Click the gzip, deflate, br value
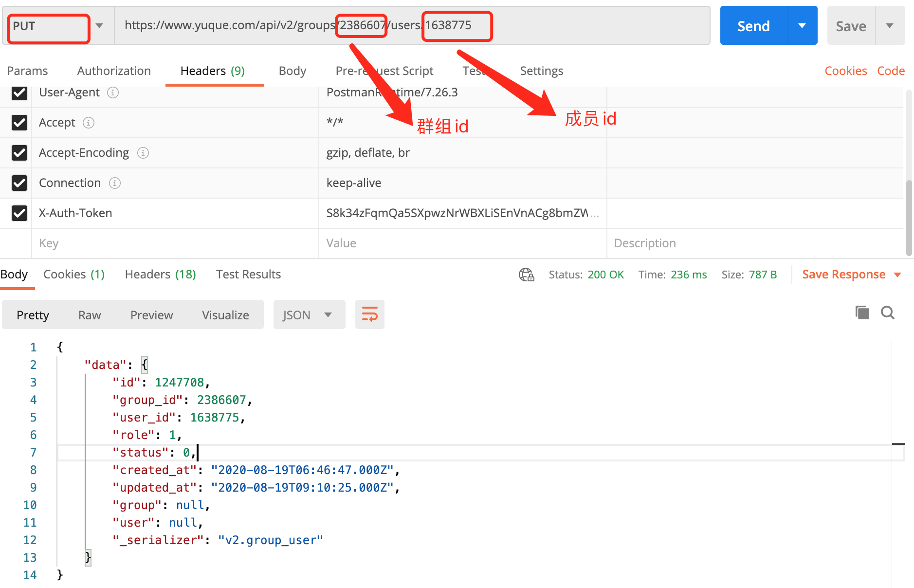Screen dimensions: 914x588 click(x=368, y=153)
